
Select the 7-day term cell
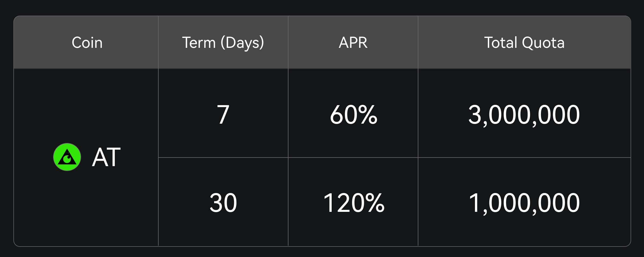(x=223, y=115)
